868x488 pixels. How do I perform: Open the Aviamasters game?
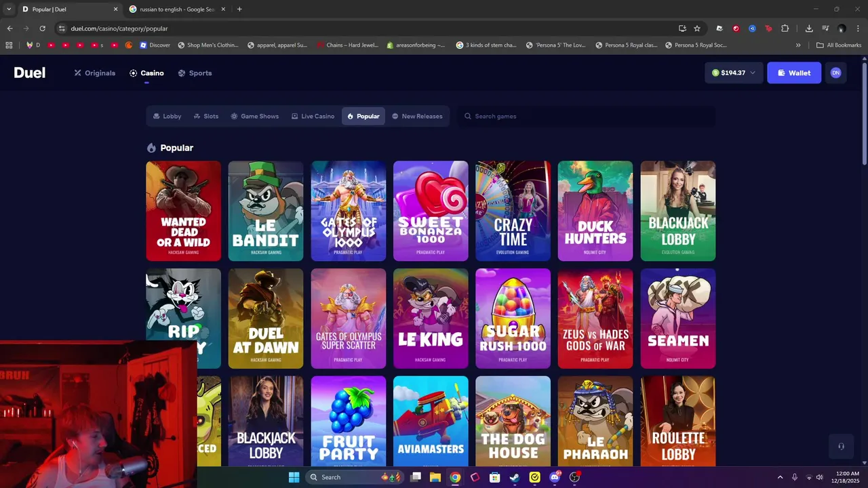pyautogui.click(x=431, y=421)
